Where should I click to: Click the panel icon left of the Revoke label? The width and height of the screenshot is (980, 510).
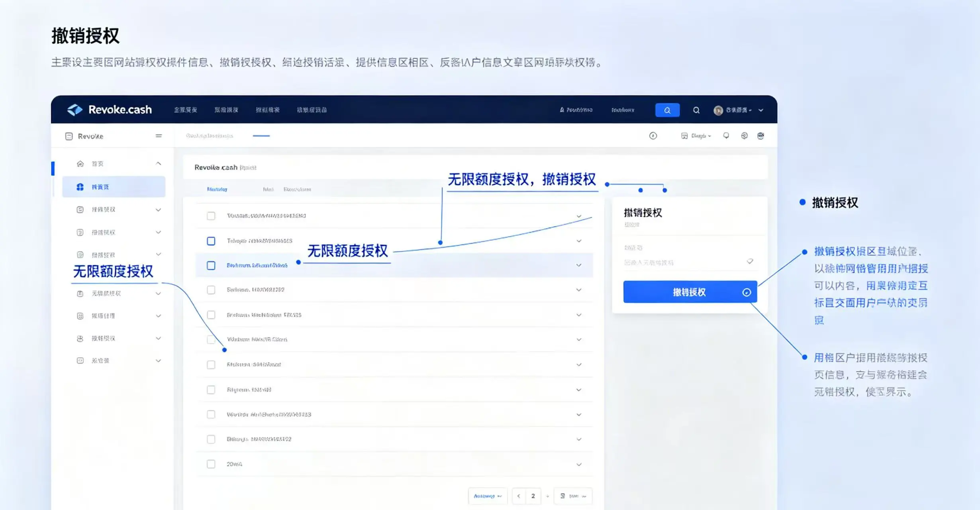[69, 136]
